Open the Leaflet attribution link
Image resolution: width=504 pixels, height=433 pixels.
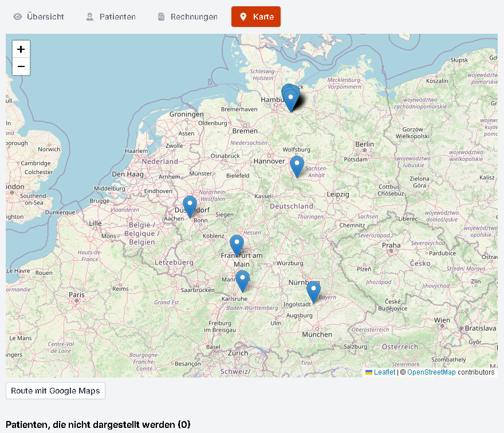coord(384,372)
